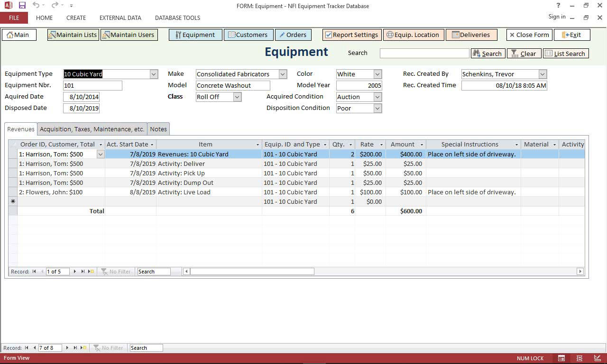Click the Report Settings checkbox button
Image resolution: width=607 pixels, height=364 pixels.
(351, 35)
